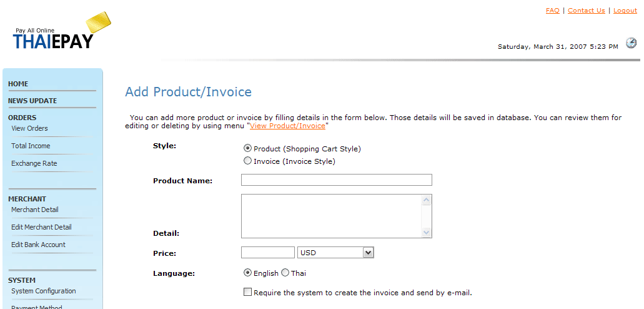Screen dimensions: 644x309
Task: Select Product (Shopping Cart Style) radio button
Action: 247,149
